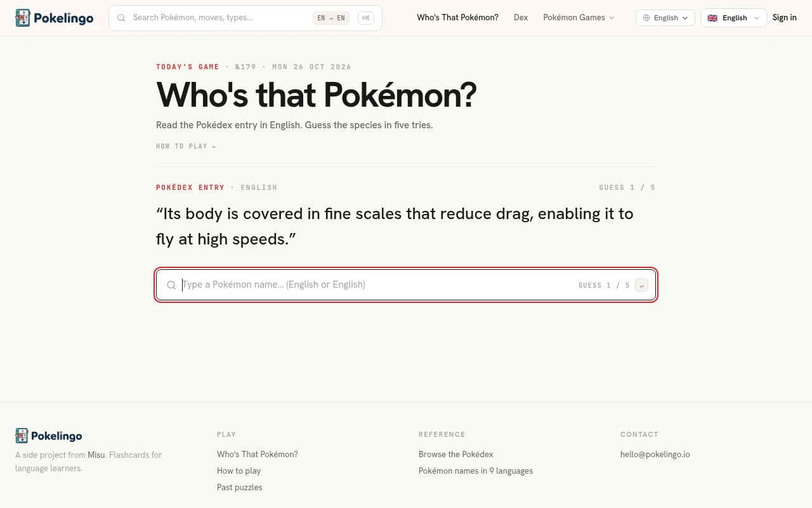Click the REFERENCE footer heading

(442, 435)
